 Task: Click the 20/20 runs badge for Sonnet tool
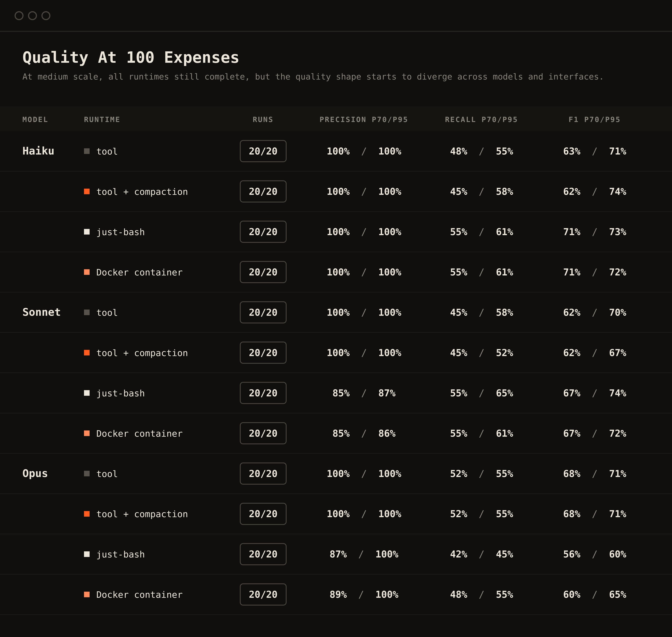tap(263, 312)
